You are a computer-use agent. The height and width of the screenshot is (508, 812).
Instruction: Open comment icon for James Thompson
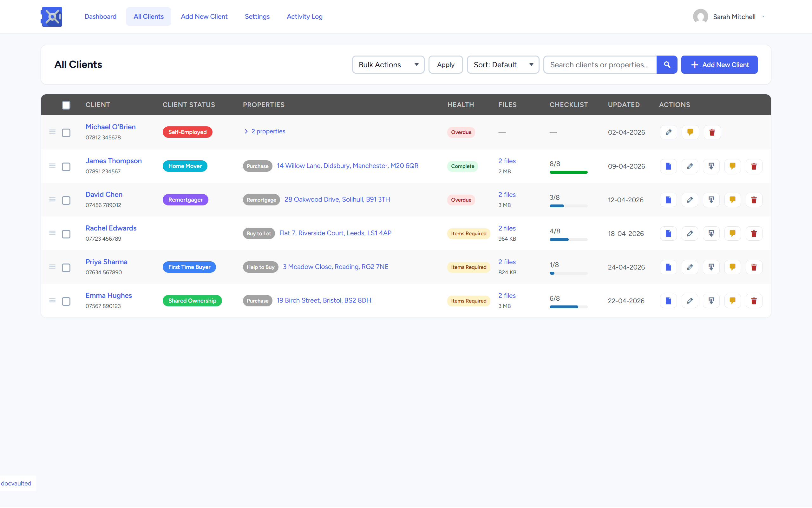[732, 166]
